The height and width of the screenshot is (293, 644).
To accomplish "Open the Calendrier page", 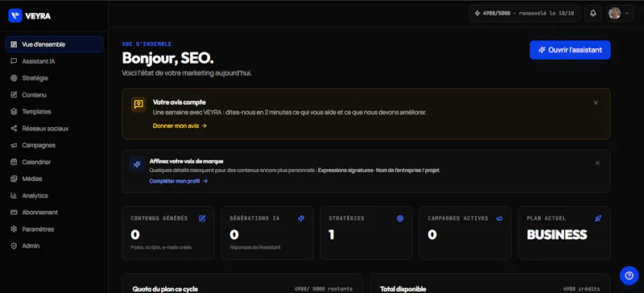I will (54, 162).
